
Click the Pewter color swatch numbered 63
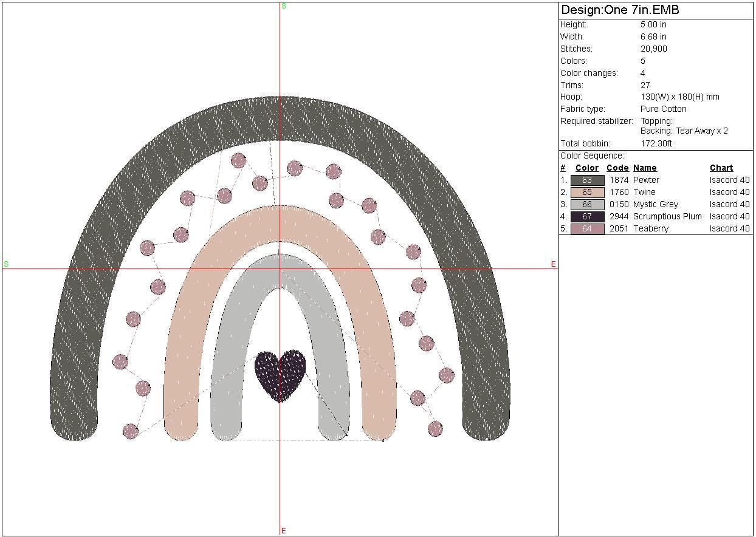pyautogui.click(x=587, y=180)
